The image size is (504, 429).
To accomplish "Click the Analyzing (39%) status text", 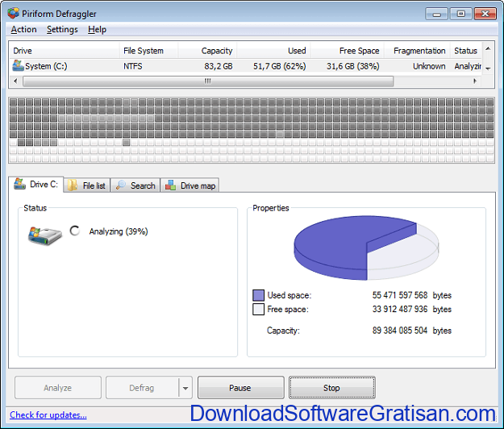I will pyautogui.click(x=119, y=231).
